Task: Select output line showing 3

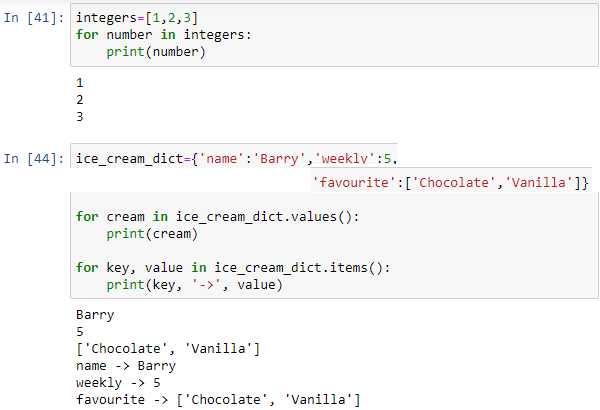Action: click(x=80, y=117)
